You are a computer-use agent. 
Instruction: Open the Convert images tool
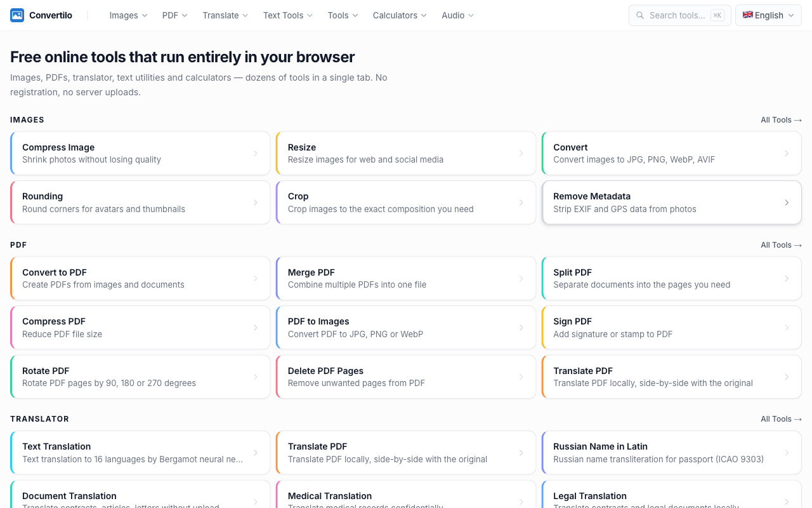(x=672, y=153)
